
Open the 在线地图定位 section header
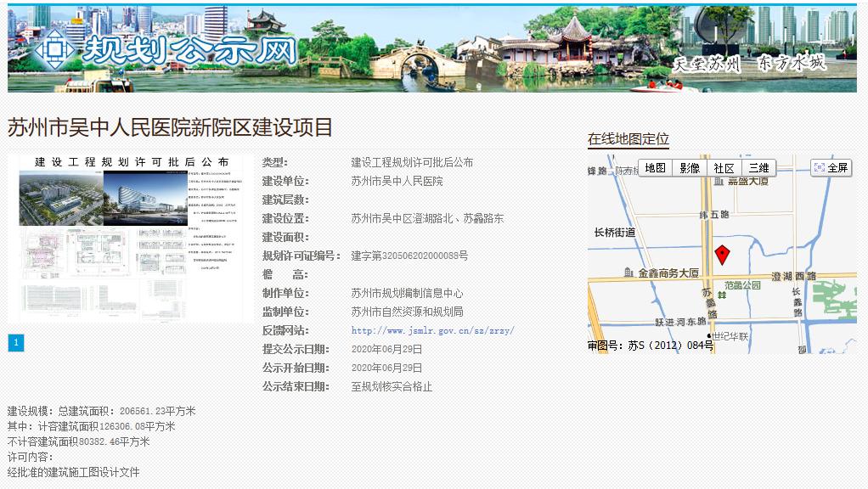[x=627, y=138]
